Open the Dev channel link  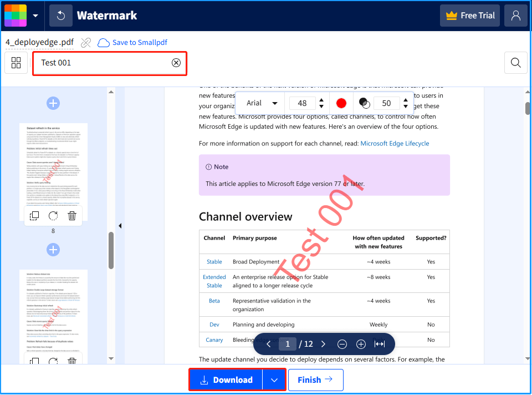(214, 325)
